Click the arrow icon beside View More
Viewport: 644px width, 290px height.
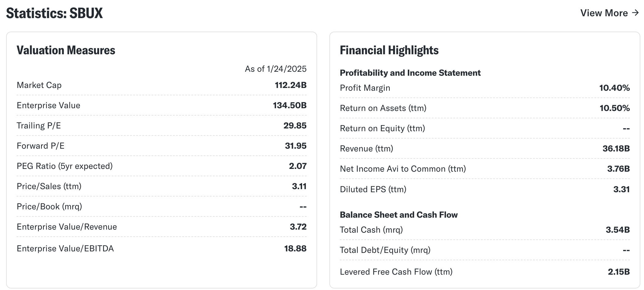click(635, 13)
